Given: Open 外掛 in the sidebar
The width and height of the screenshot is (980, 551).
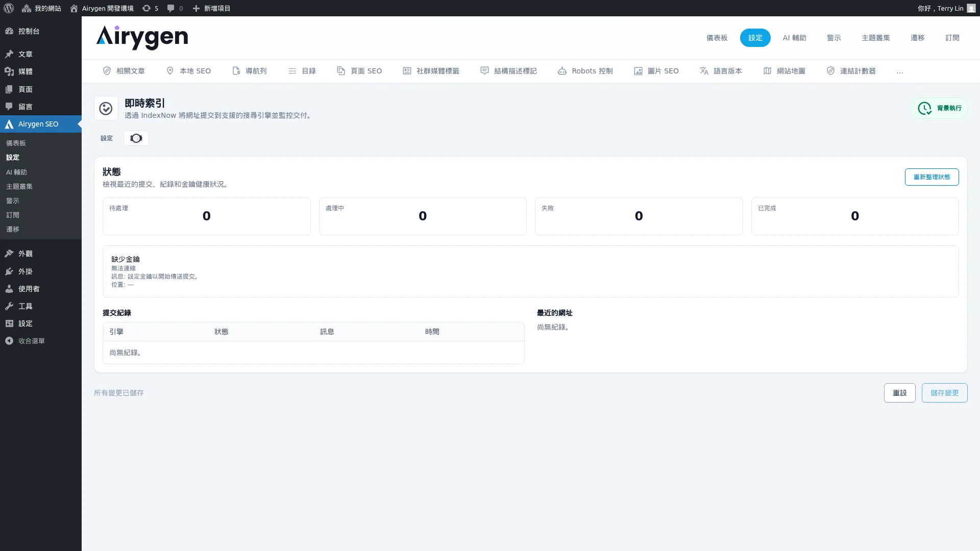Looking at the screenshot, I should (x=41, y=271).
